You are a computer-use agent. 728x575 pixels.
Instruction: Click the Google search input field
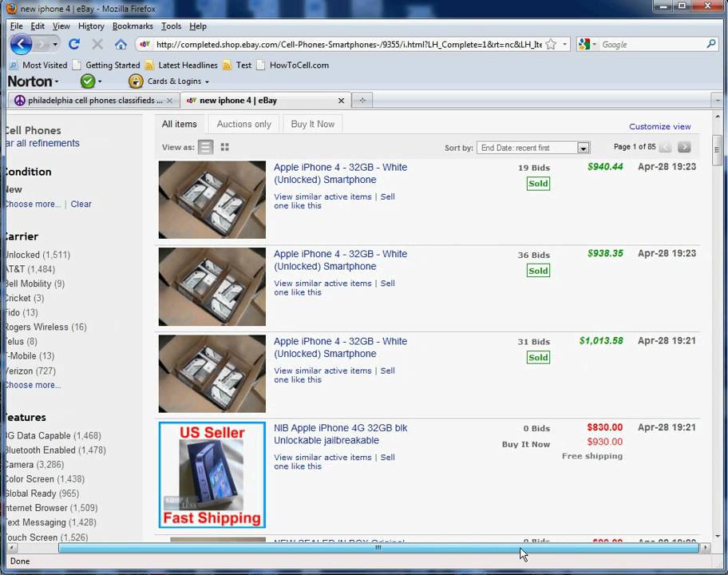(652, 44)
